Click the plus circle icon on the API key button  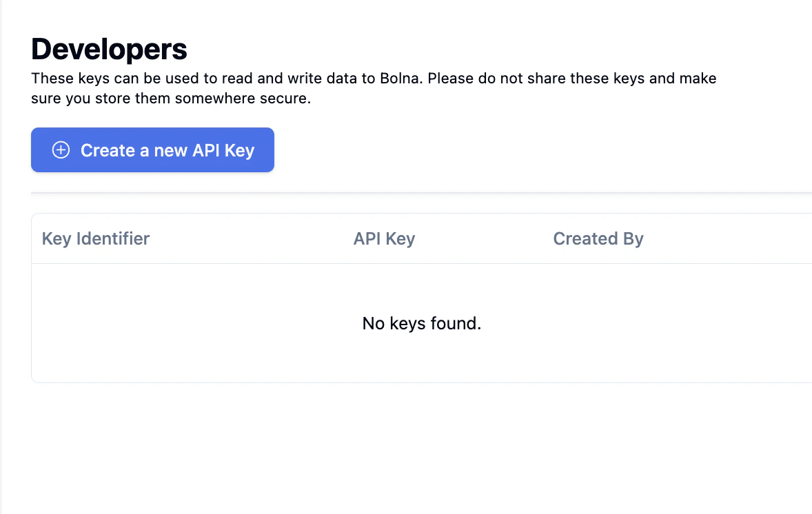click(61, 150)
